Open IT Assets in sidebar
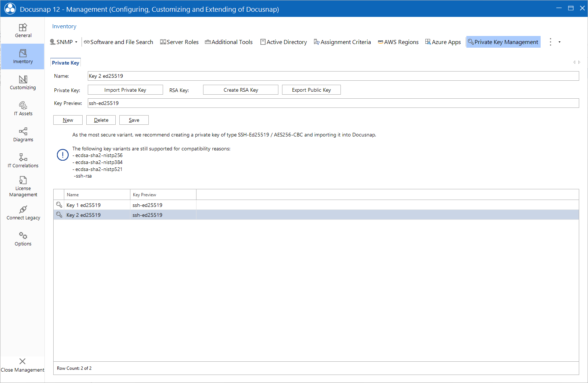The height and width of the screenshot is (383, 588). [x=23, y=109]
